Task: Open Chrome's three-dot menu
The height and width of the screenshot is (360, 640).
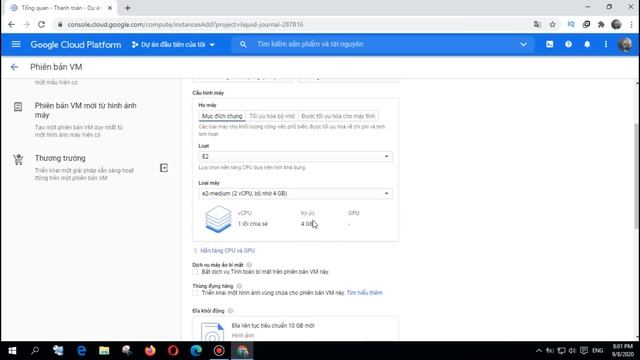Action: click(631, 24)
